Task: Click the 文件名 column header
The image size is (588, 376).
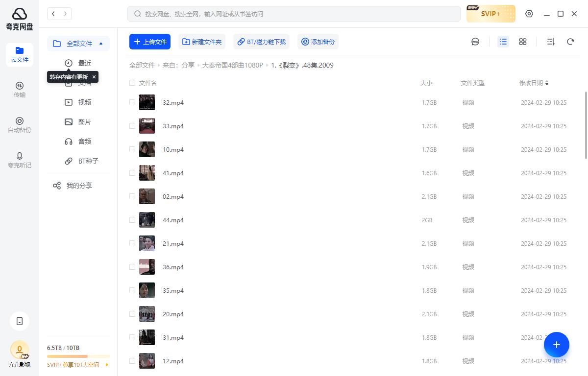Action: [148, 83]
